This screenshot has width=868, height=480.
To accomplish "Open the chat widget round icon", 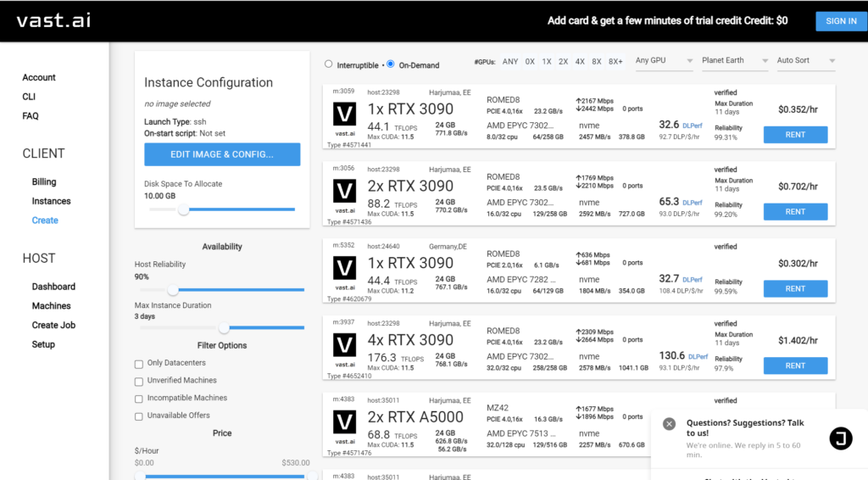I will click(840, 438).
